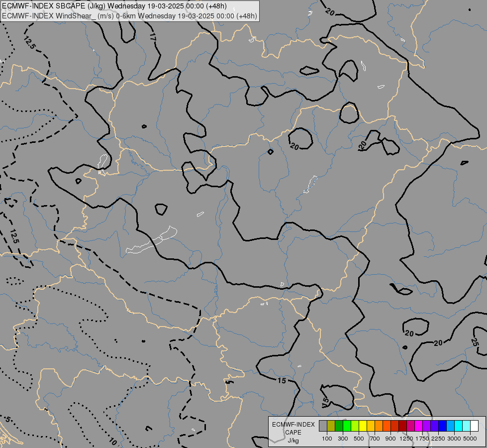Select the legend value 500

click(359, 439)
